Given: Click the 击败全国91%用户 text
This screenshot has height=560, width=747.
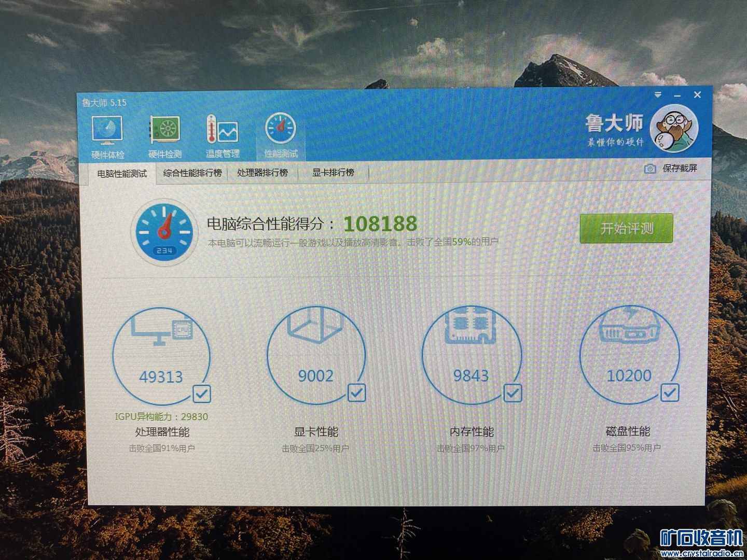Looking at the screenshot, I should click(x=162, y=449).
